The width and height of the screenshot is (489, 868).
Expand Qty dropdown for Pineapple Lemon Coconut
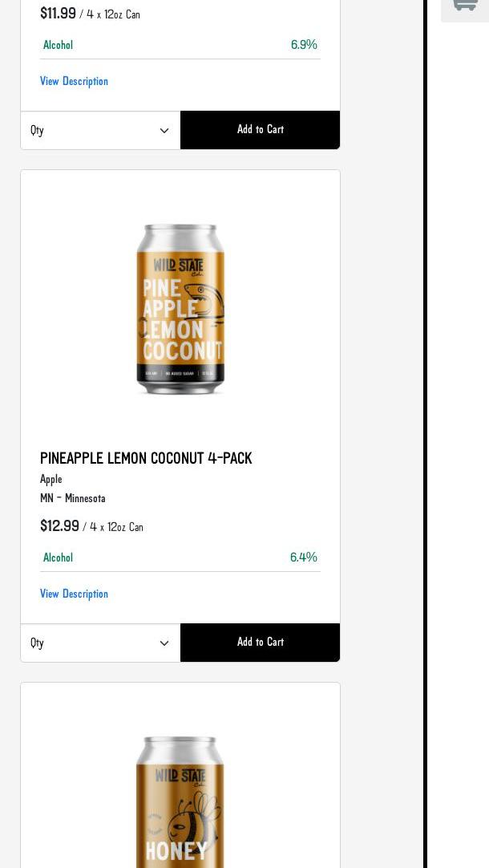point(100,643)
